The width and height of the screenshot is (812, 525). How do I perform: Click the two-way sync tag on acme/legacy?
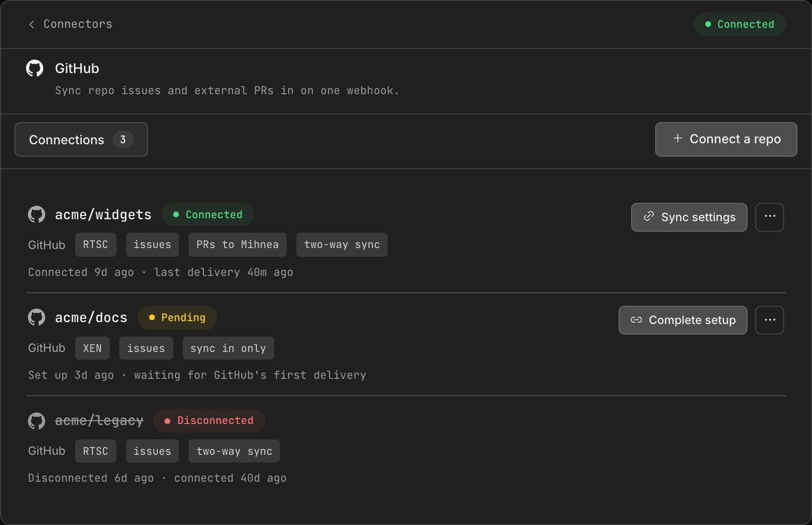pos(234,451)
